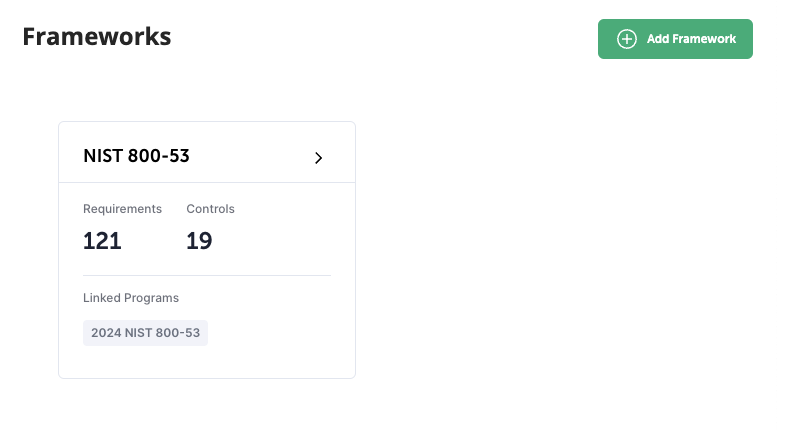Screen dimensions: 799x433
Task: Click the NIST 800-53 card header row
Action: pyautogui.click(x=207, y=152)
